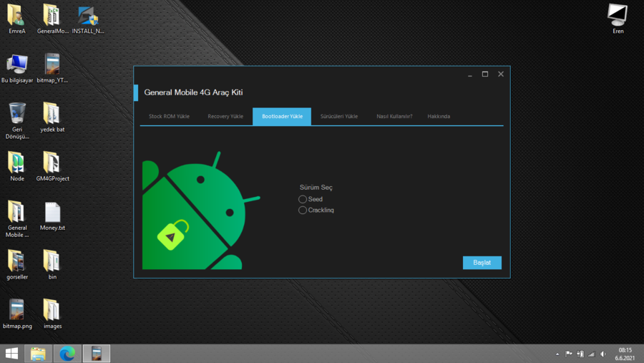Click the General Mobile toolkit taskbar icon

[97, 354]
